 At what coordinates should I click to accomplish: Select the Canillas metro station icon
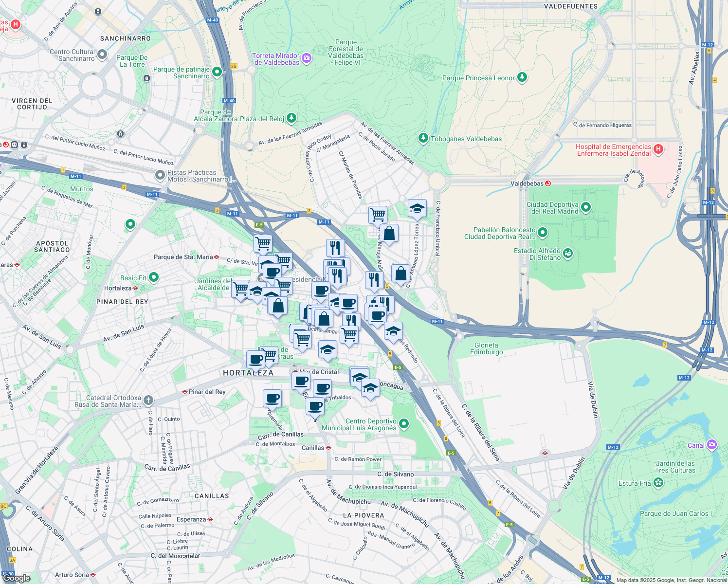click(x=329, y=447)
